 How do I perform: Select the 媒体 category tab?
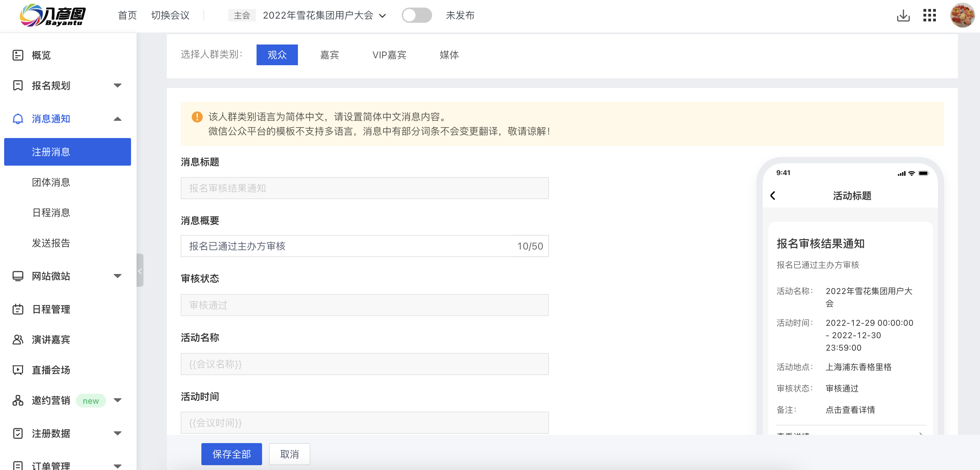point(449,55)
